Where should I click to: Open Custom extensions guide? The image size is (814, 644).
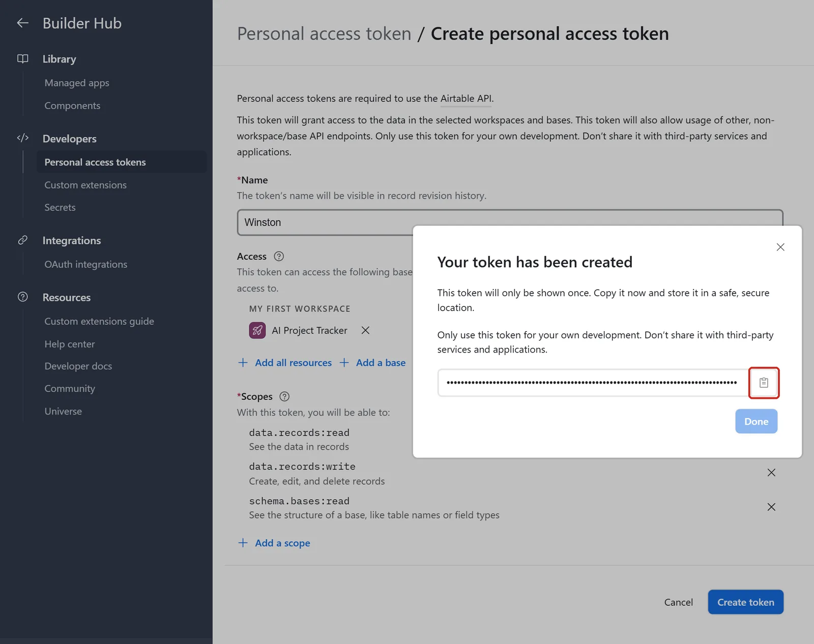point(99,321)
